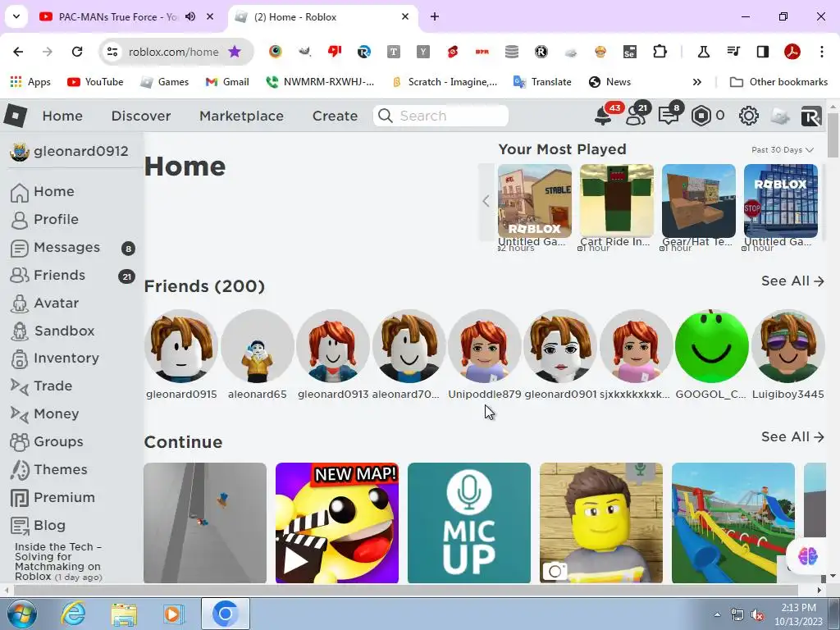Image resolution: width=840 pixels, height=630 pixels.
Task: Open friend aleonard65 avatar
Action: point(257,346)
